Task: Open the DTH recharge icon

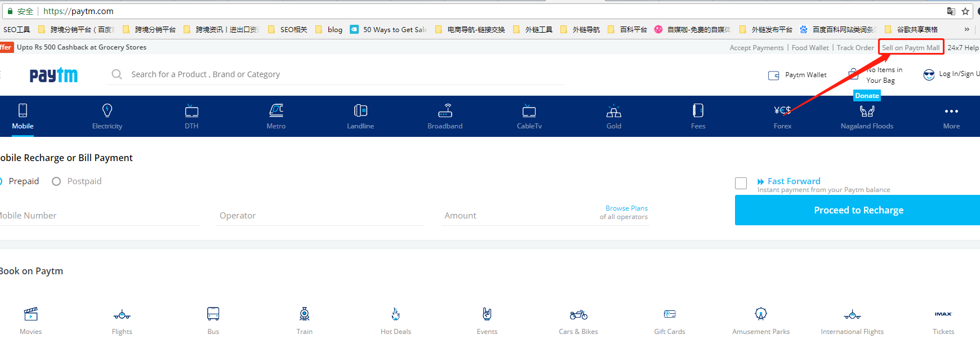Action: tap(191, 110)
